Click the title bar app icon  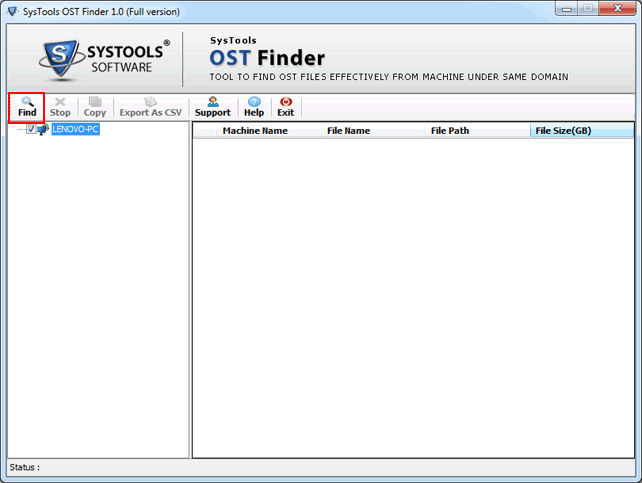click(x=12, y=11)
